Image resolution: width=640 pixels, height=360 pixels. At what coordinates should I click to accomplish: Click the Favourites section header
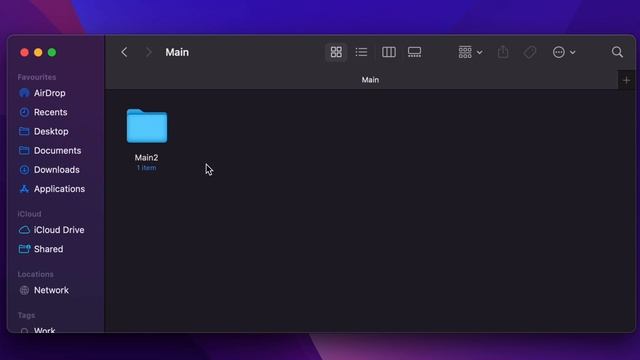(x=37, y=77)
